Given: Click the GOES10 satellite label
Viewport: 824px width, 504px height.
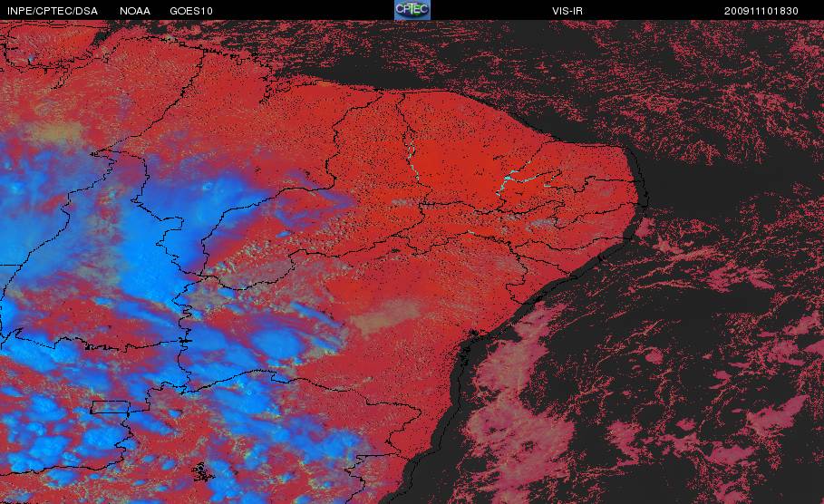Looking at the screenshot, I should tap(191, 11).
